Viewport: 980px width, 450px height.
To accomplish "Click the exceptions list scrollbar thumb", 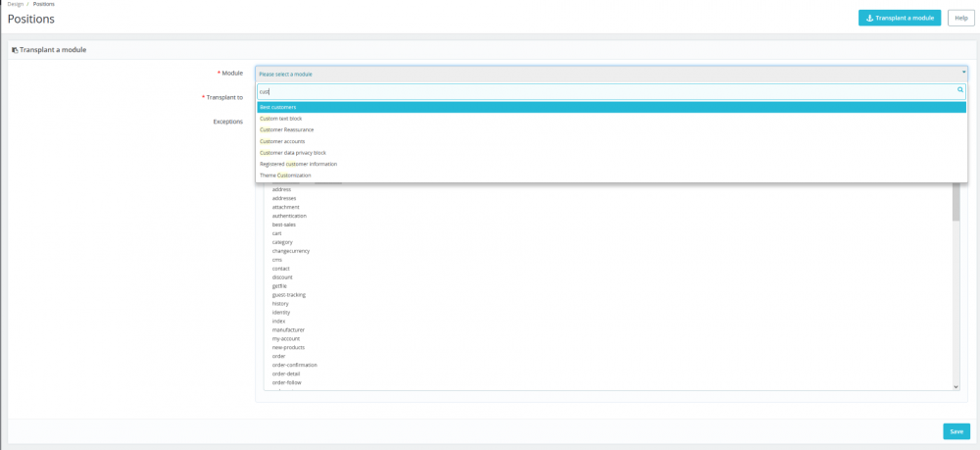I will click(x=955, y=201).
